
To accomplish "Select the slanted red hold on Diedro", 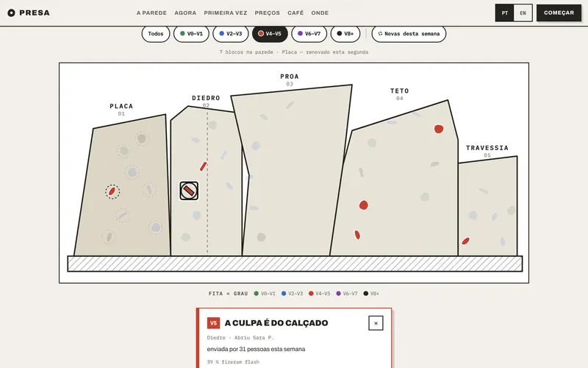I will (x=204, y=166).
